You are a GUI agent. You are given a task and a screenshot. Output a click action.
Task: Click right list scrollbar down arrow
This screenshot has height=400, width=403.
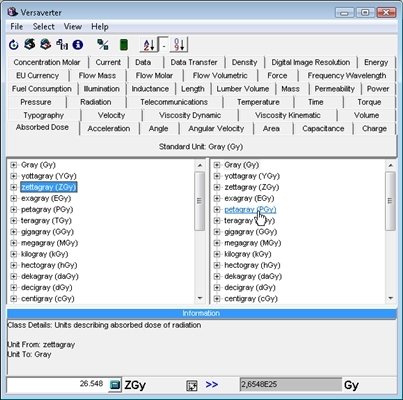390,298
